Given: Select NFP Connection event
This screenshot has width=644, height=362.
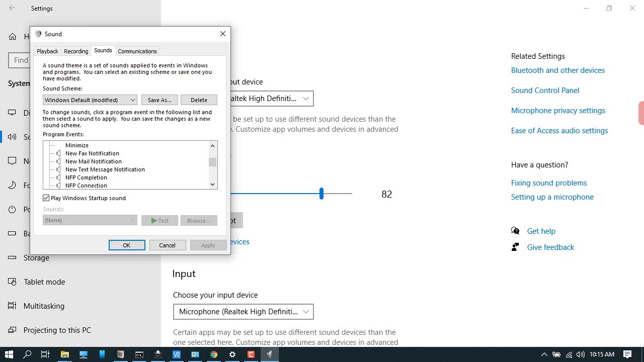Looking at the screenshot, I should (86, 186).
